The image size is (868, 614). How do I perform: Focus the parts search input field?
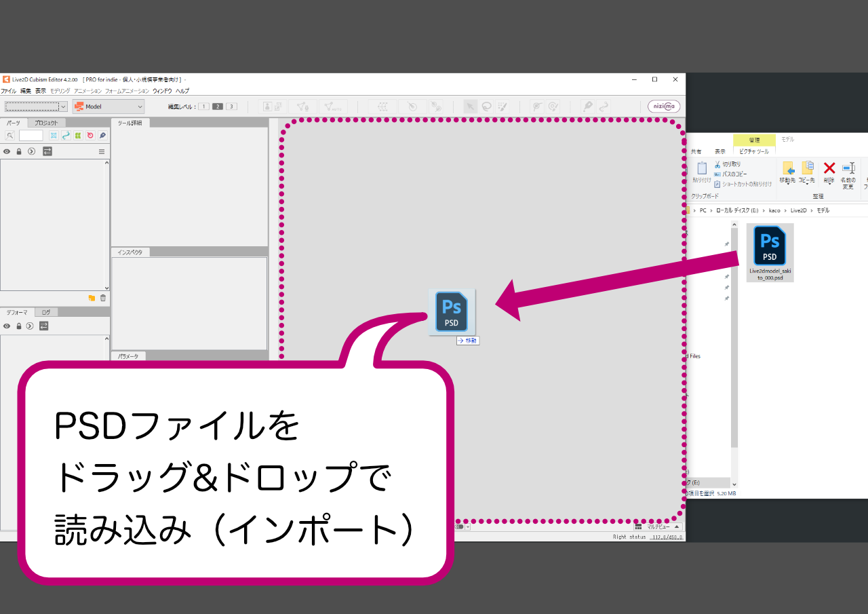pos(31,136)
